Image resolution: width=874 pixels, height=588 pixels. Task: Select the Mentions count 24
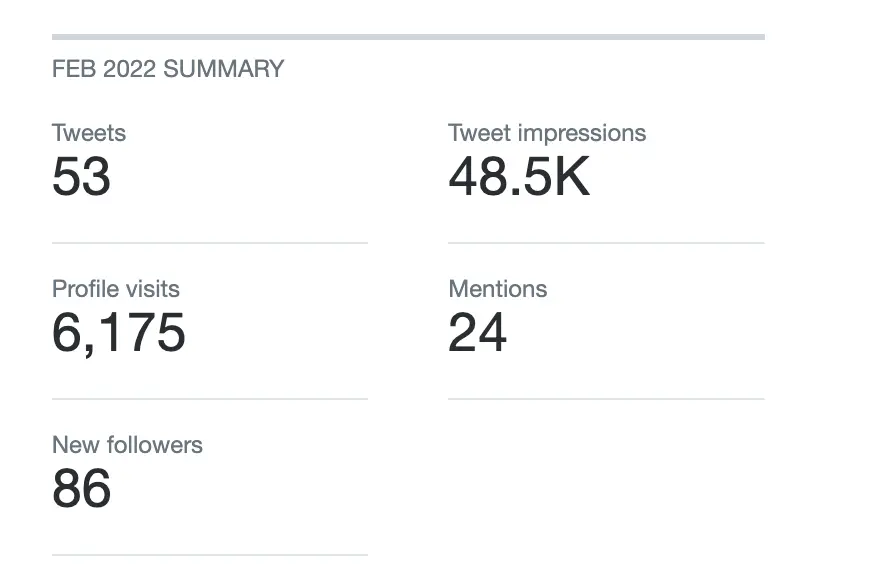click(477, 334)
